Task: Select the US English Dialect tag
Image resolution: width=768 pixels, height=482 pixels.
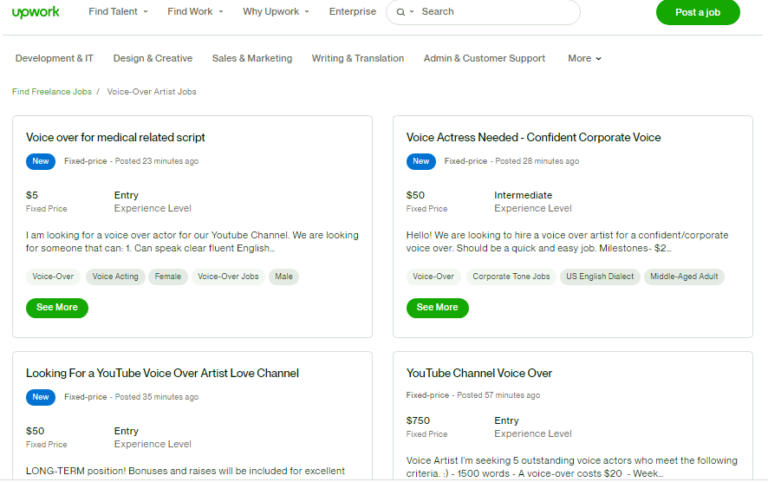Action: pyautogui.click(x=600, y=277)
